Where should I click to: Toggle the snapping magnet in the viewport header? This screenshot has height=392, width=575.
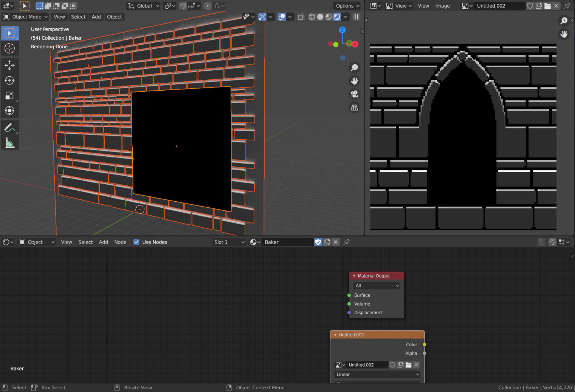[183, 6]
